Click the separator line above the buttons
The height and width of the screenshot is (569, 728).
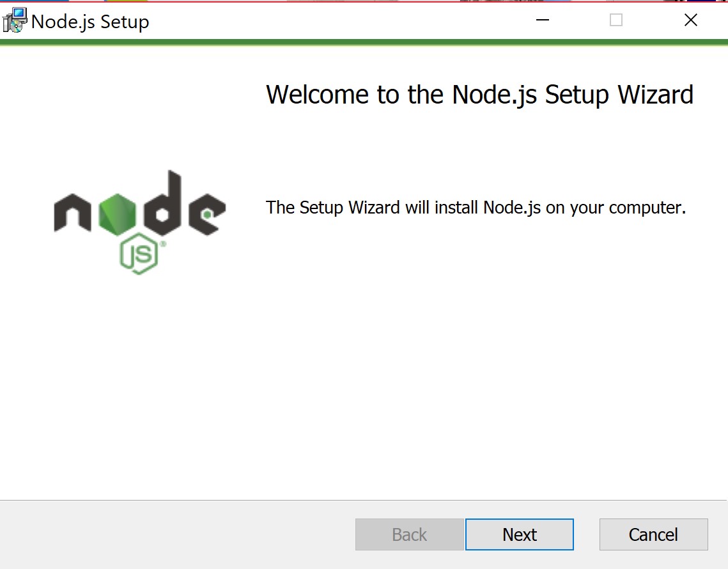363,500
